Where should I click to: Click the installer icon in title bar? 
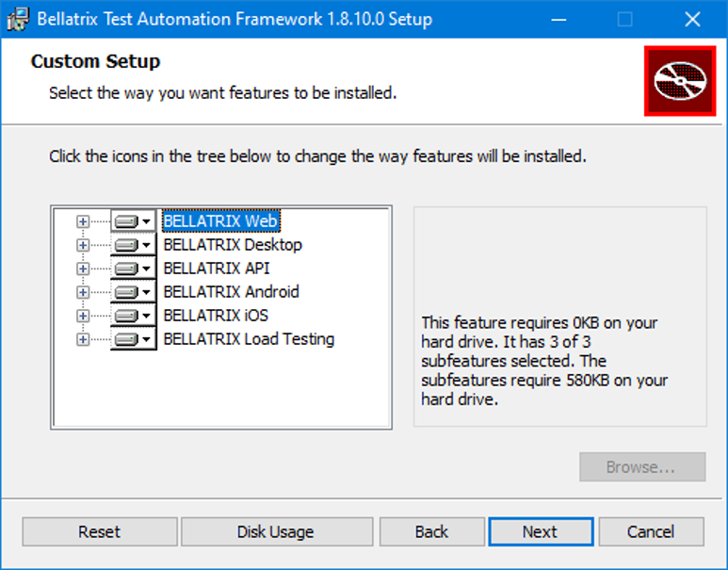click(18, 19)
